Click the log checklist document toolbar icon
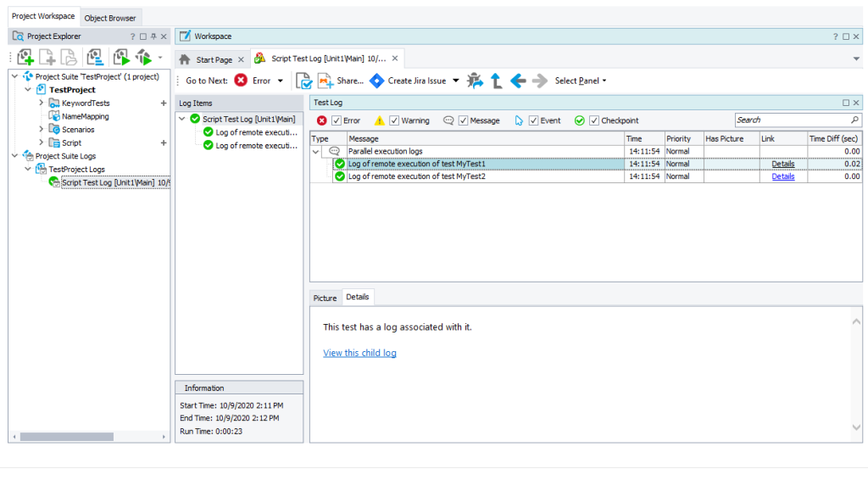The height and width of the screenshot is (480, 868). (304, 81)
